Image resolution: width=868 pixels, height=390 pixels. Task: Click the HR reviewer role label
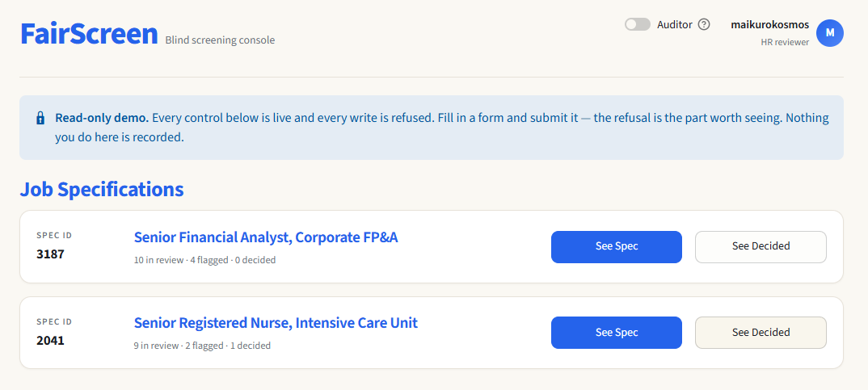pos(785,42)
